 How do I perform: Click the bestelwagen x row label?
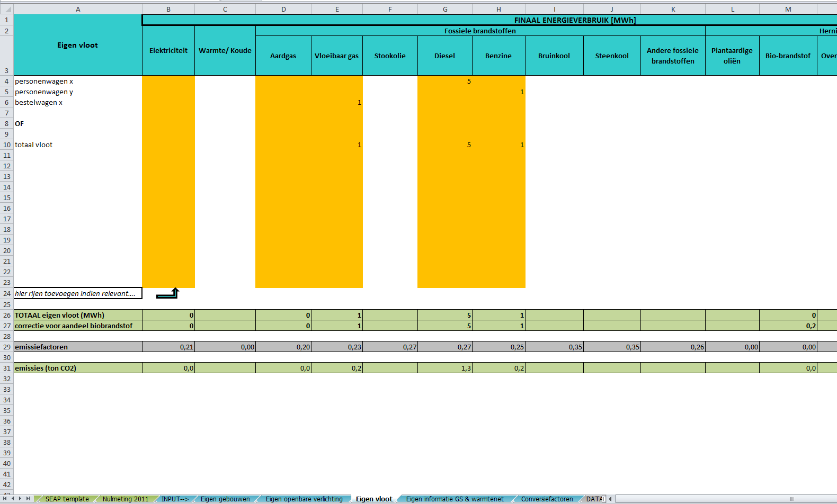pyautogui.click(x=78, y=102)
